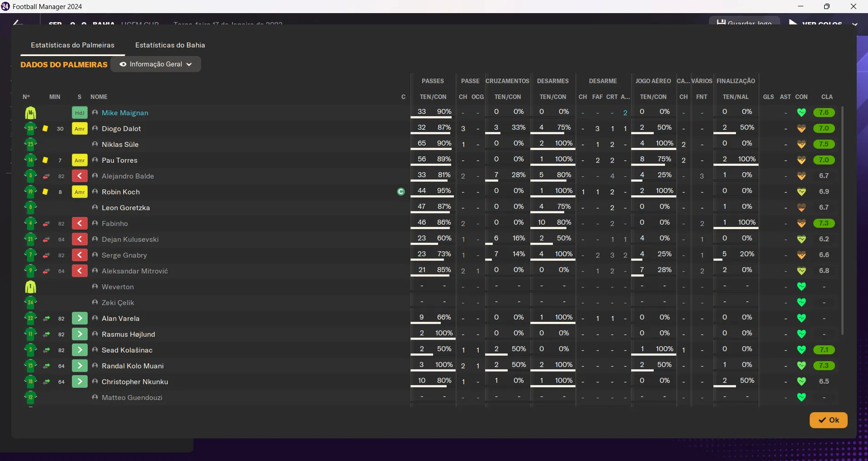Click Sead Kolašinac's green substitution badge
The width and height of the screenshot is (868, 461).
click(x=80, y=350)
